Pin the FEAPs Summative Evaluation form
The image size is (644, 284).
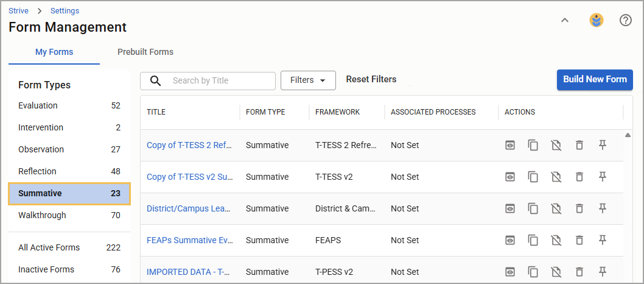[602, 240]
